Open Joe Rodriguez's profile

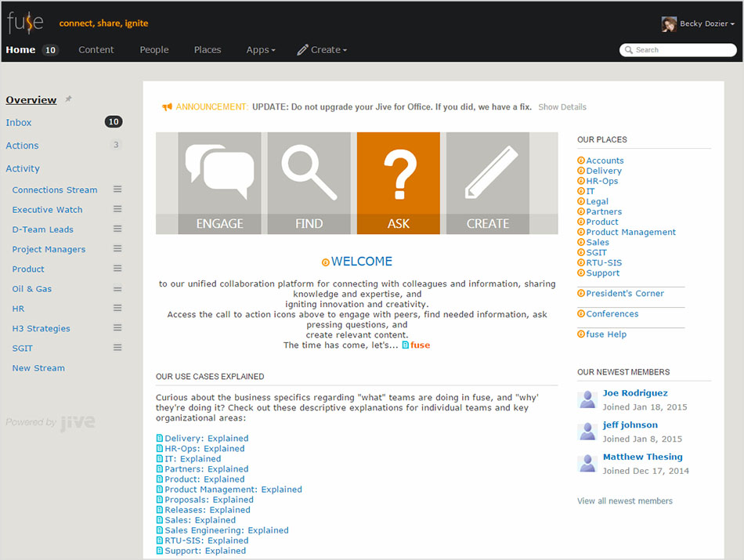point(635,393)
